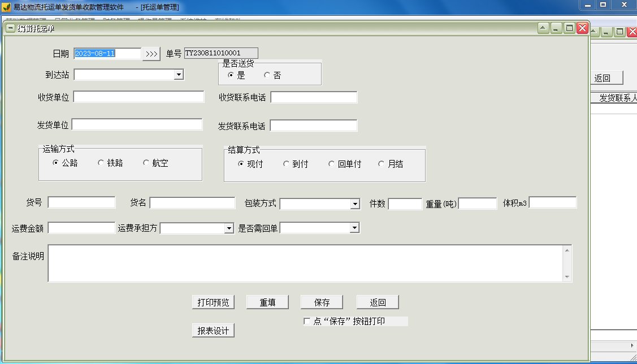Enable 点"保存"按钮打印 checkbox

coord(307,322)
